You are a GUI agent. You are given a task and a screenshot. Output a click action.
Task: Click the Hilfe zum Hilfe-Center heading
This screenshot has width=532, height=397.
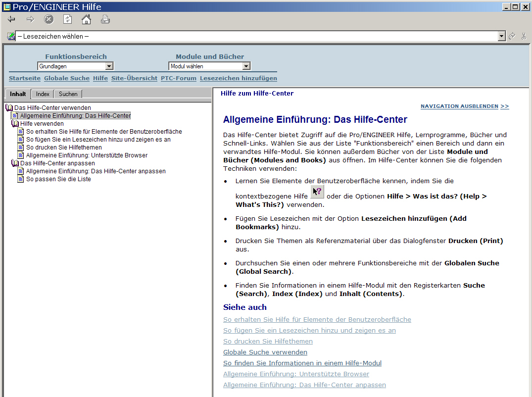click(257, 94)
